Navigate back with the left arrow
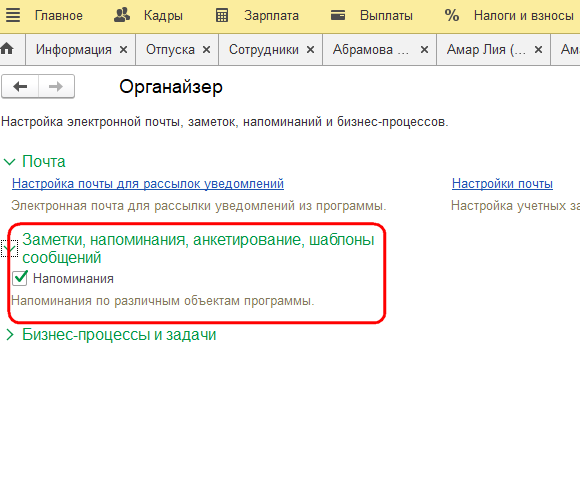 coord(20,87)
